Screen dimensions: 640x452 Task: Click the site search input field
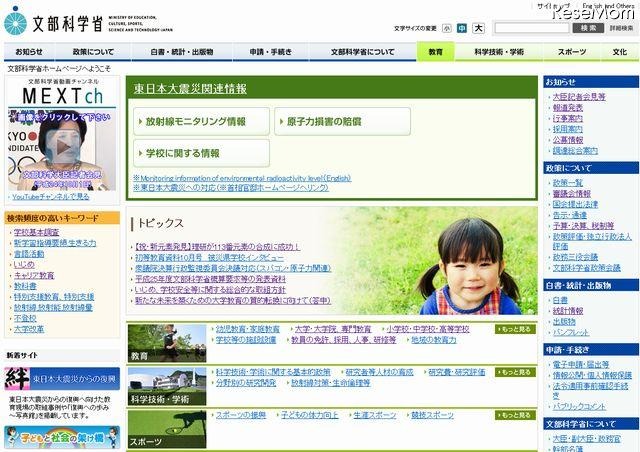532,28
